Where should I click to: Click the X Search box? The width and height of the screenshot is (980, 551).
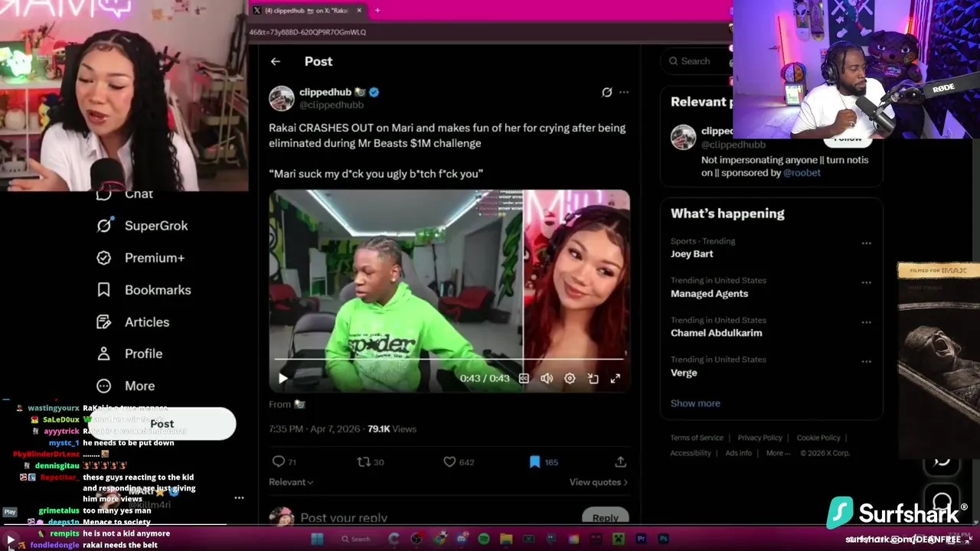pyautogui.click(x=697, y=61)
